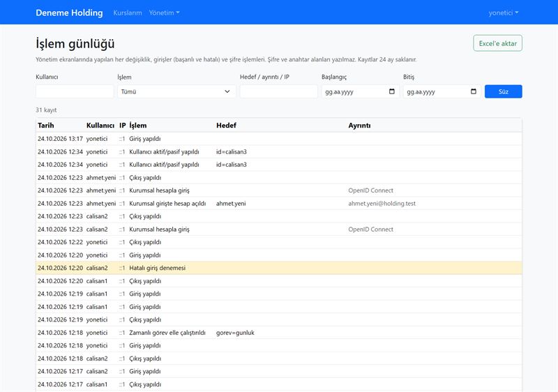Click 'Kurumsal girişte hesap açıldı' entry
This screenshot has height=392, width=558.
pos(167,204)
